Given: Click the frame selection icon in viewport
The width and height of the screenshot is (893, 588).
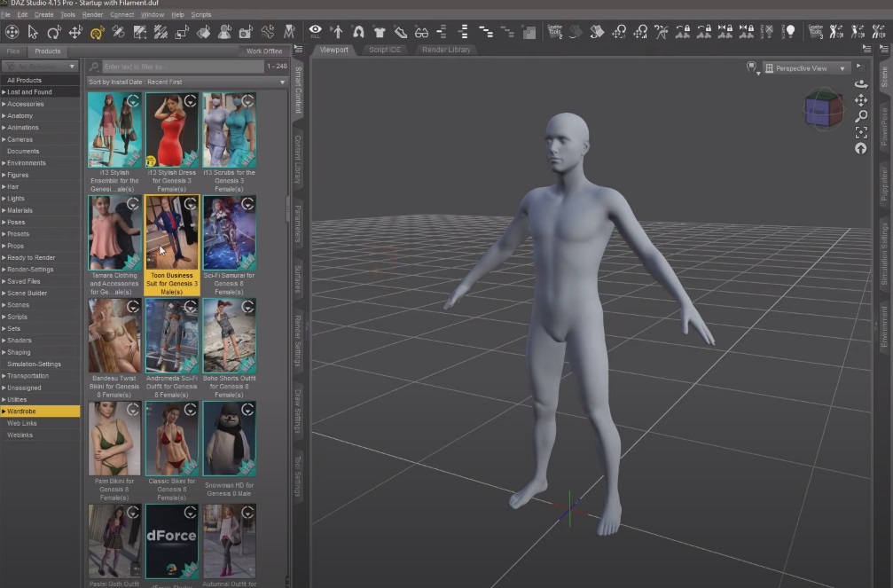Looking at the screenshot, I should click(860, 133).
